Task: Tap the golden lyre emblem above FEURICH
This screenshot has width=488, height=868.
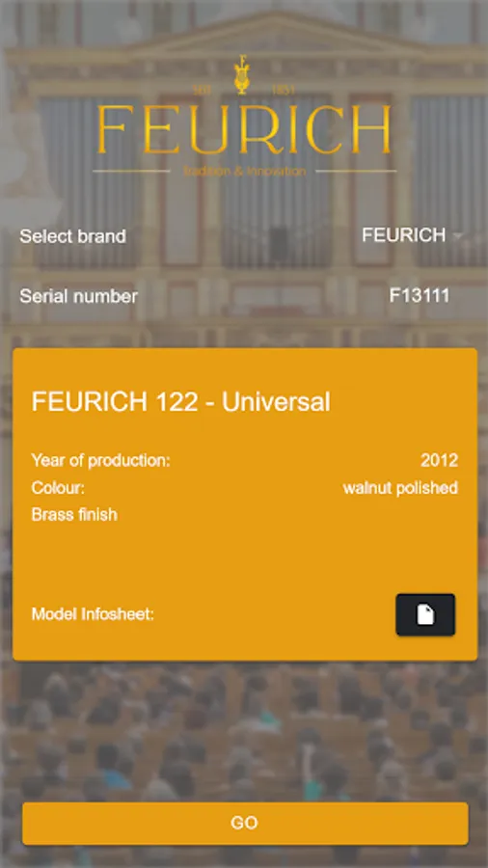Action: pos(241,74)
